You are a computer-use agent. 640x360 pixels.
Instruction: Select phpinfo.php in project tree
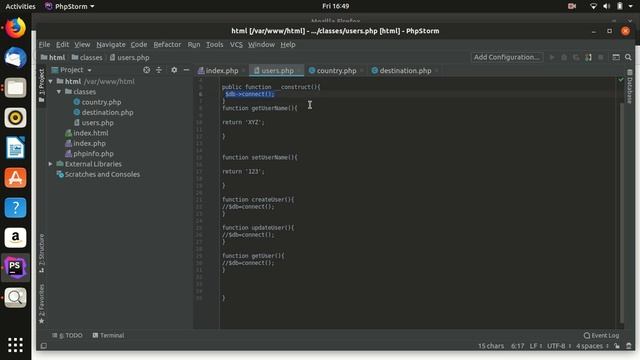click(x=93, y=154)
